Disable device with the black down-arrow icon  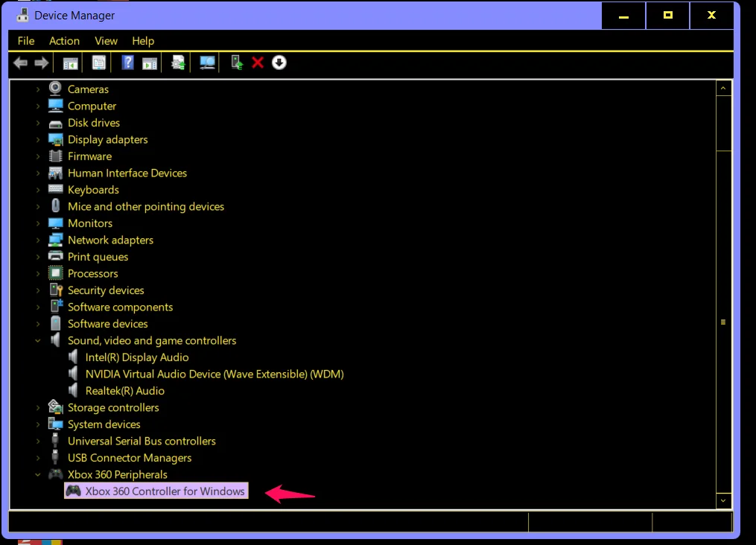click(x=279, y=63)
